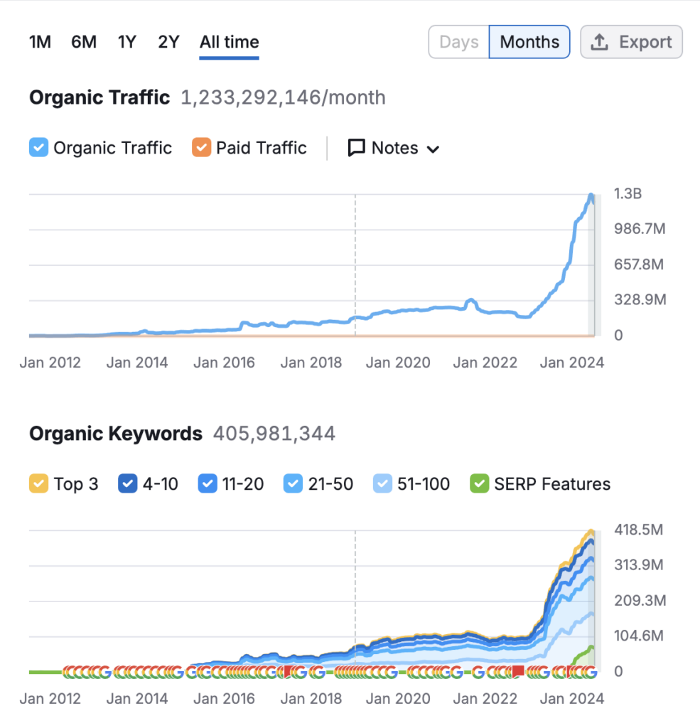Select the 1M time range tab
Screen dimensions: 700x728
click(x=40, y=42)
